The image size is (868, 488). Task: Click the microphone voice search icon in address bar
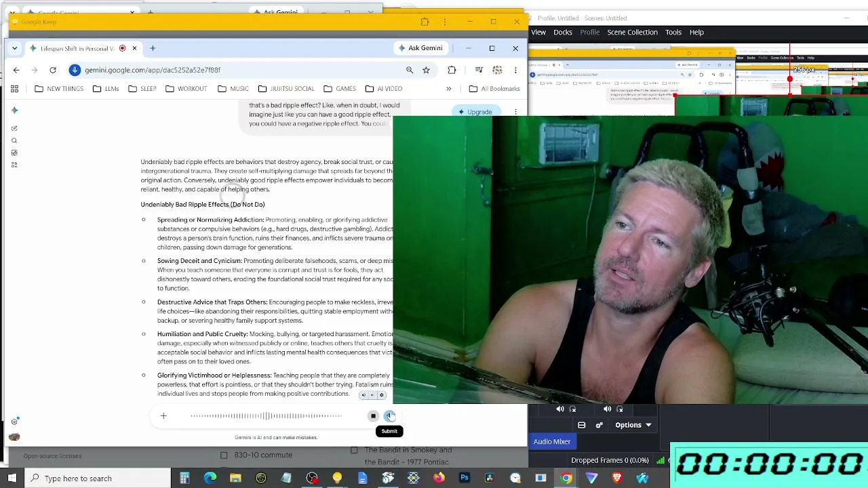[75, 70]
